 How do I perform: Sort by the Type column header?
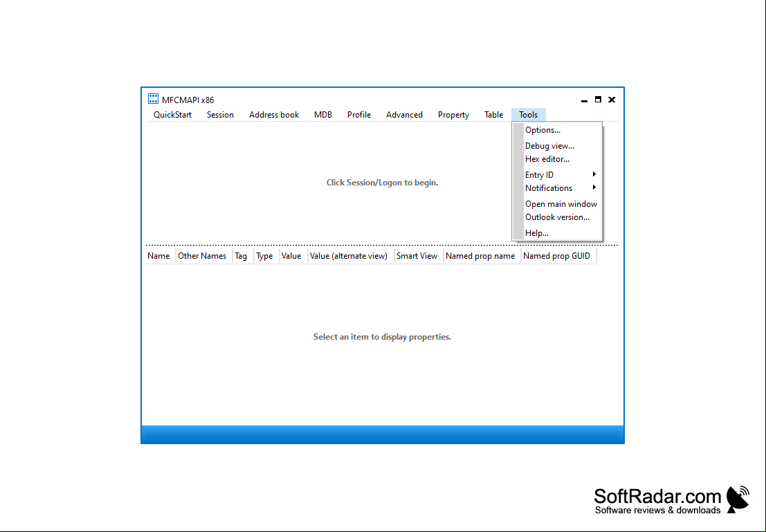266,255
